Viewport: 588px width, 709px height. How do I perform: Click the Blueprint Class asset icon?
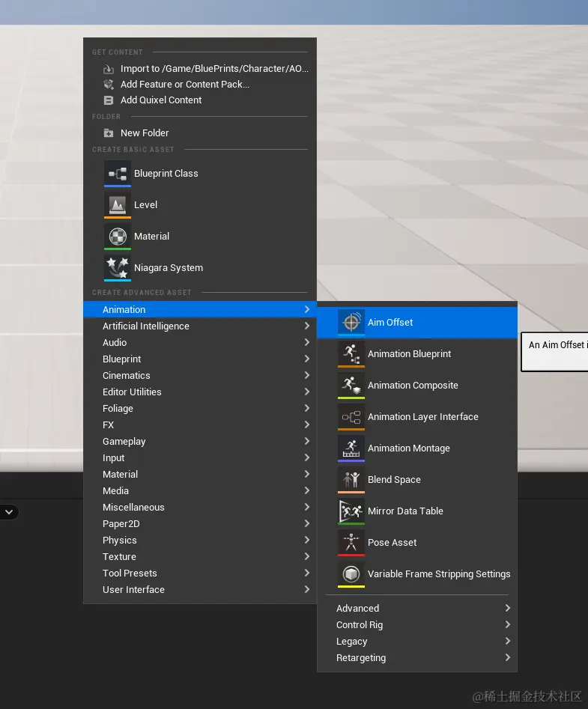coord(118,174)
